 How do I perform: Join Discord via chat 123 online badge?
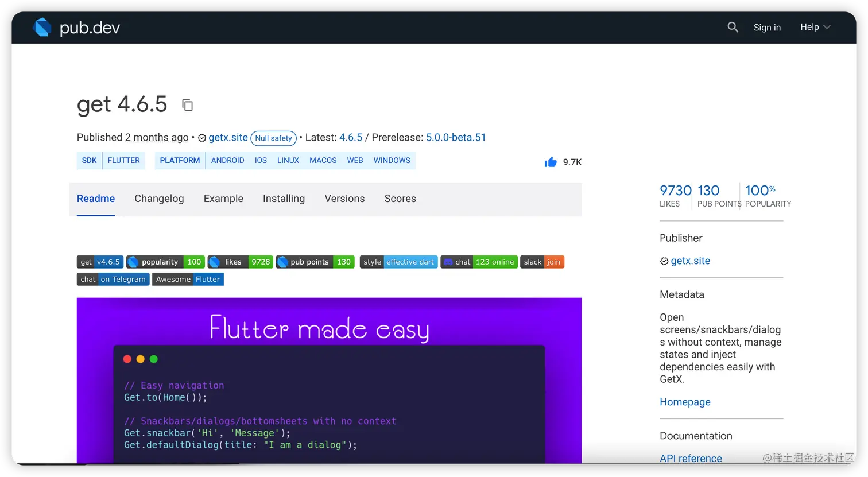[479, 262]
